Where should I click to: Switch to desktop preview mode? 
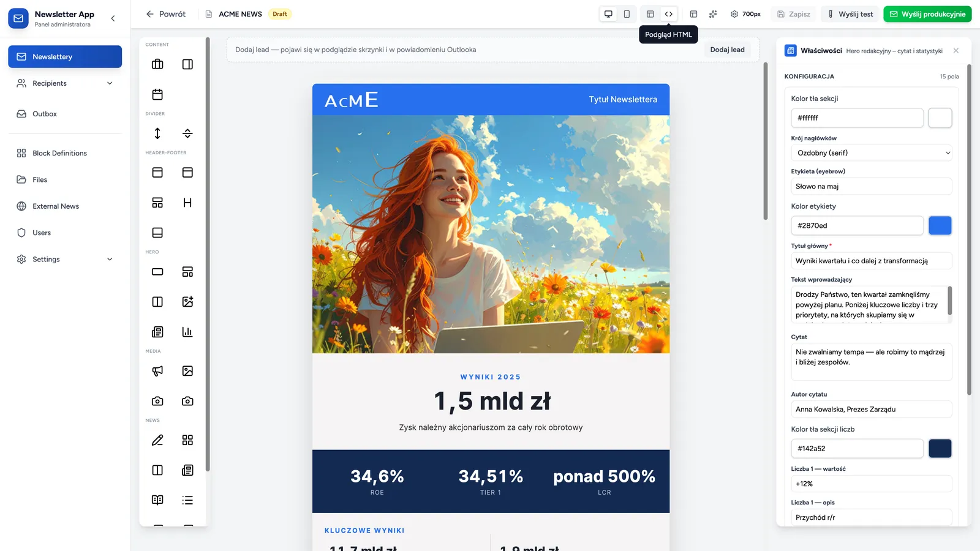point(608,14)
